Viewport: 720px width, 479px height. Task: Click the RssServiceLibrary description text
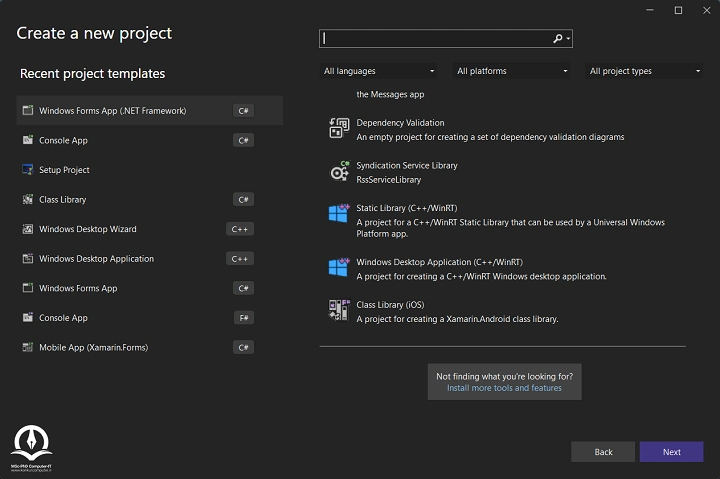[x=388, y=180]
